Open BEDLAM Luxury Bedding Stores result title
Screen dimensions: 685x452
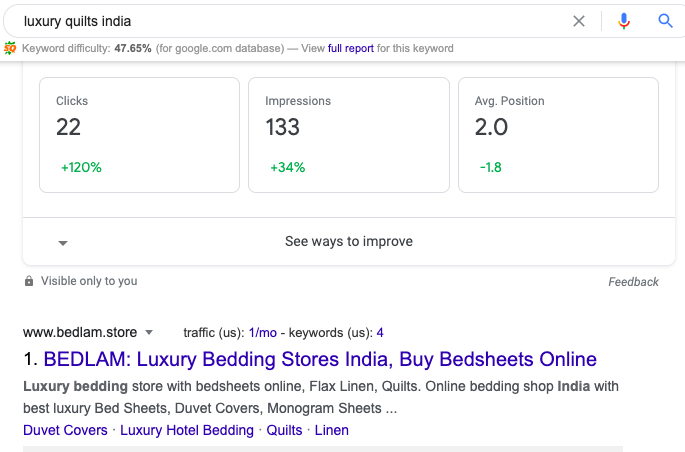pos(320,359)
